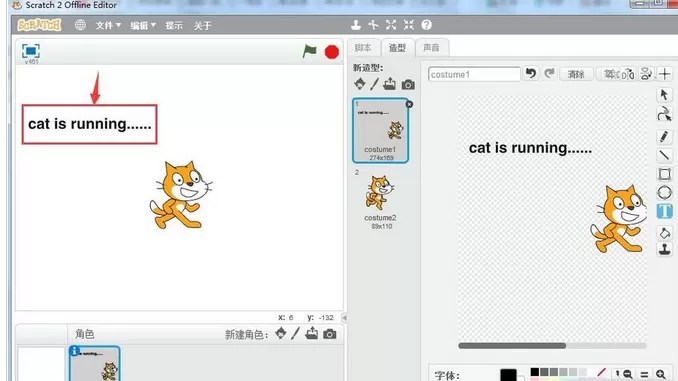Open the language globe menu
This screenshot has width=678, height=381.
[80, 25]
